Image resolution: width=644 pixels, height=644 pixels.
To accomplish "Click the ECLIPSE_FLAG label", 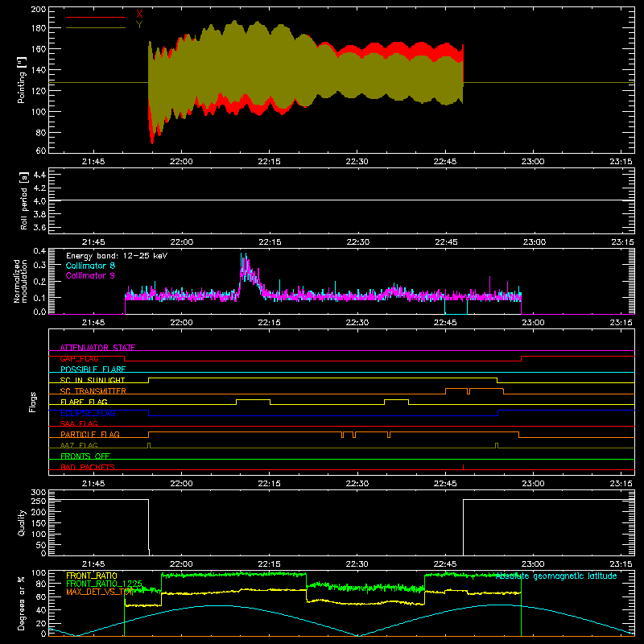I will pos(88,413).
